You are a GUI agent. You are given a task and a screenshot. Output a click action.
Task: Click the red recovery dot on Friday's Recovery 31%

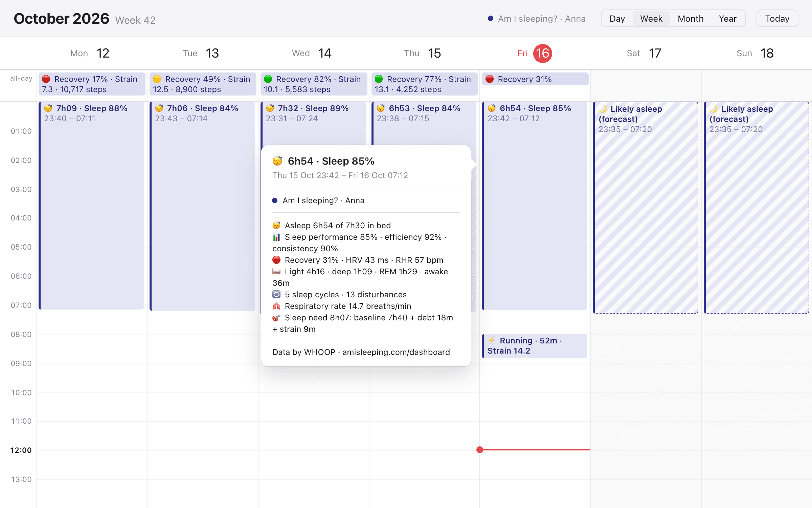point(490,79)
